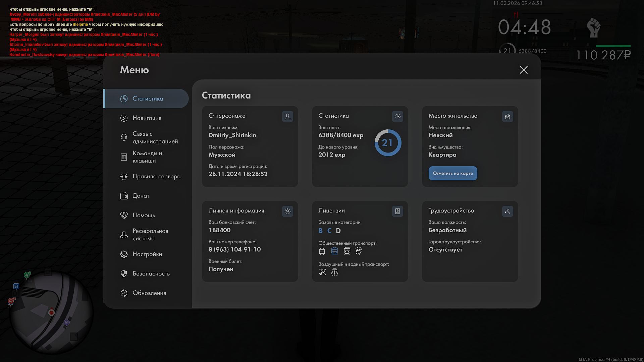Click the profile icon in Личная информация card

click(x=287, y=211)
